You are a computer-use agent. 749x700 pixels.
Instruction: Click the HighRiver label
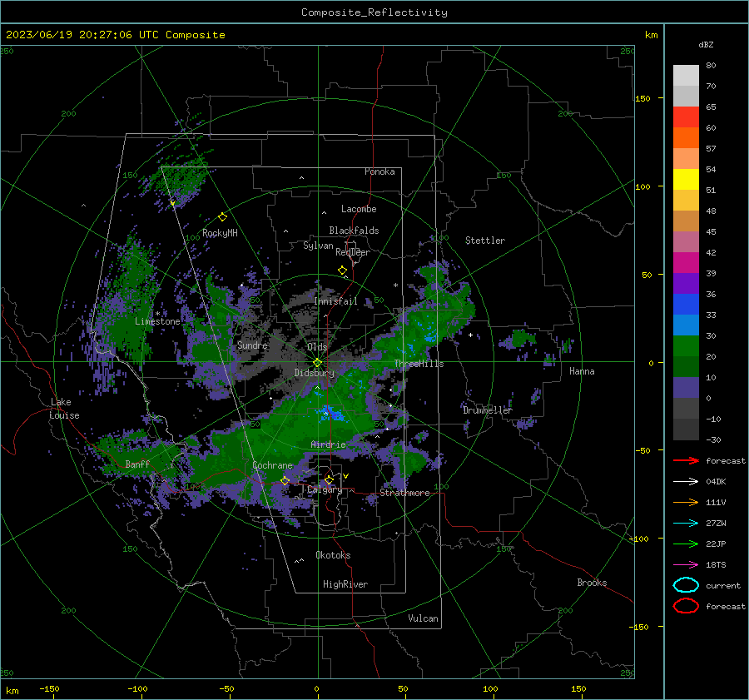345,584
